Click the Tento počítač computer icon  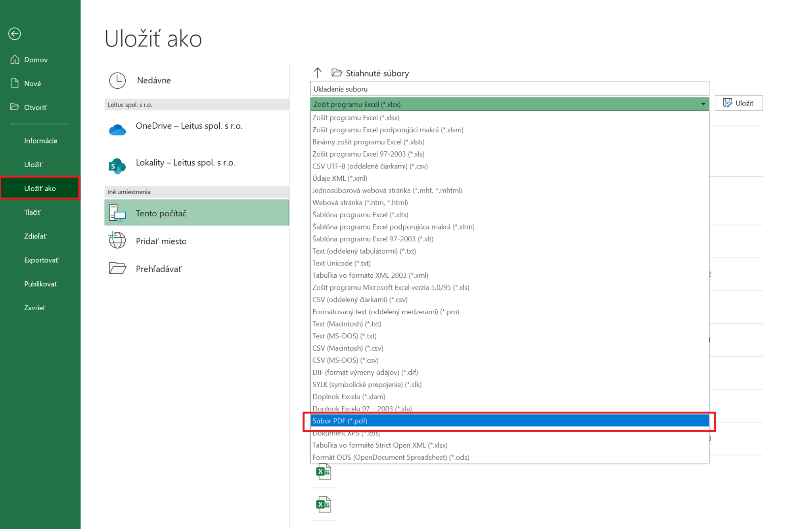(117, 213)
